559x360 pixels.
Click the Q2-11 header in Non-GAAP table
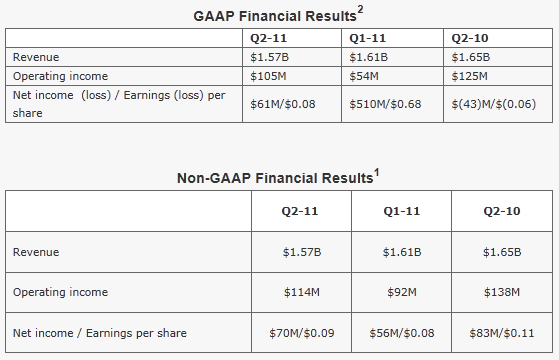pos(300,211)
